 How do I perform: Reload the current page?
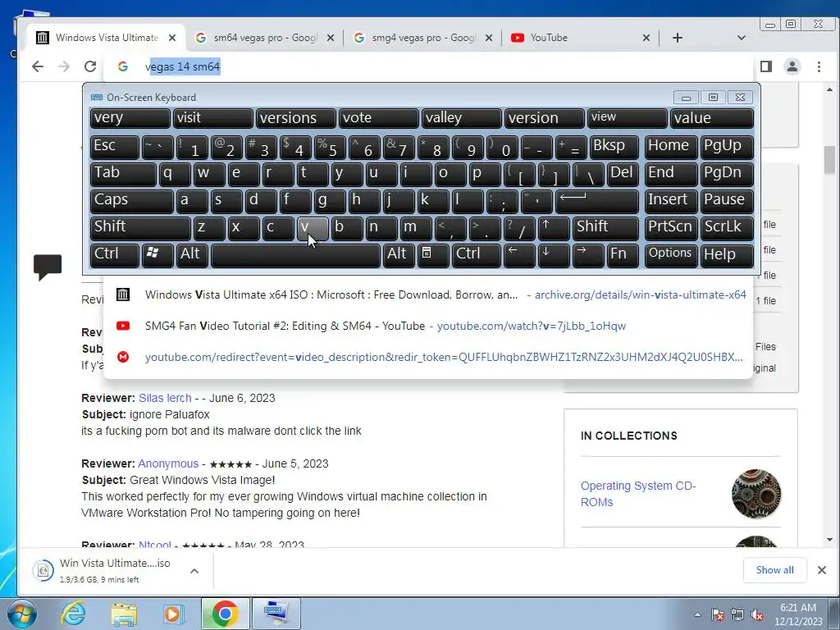pyautogui.click(x=90, y=66)
